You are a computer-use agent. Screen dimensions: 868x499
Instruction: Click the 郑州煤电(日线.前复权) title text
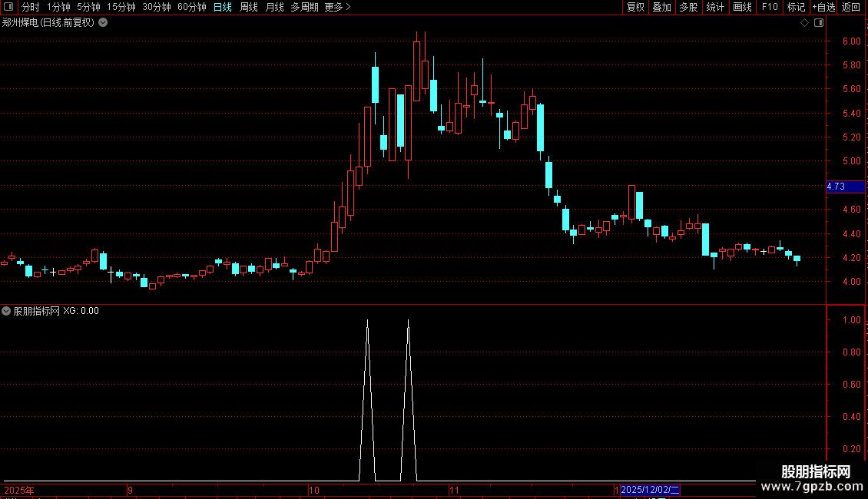(x=48, y=23)
